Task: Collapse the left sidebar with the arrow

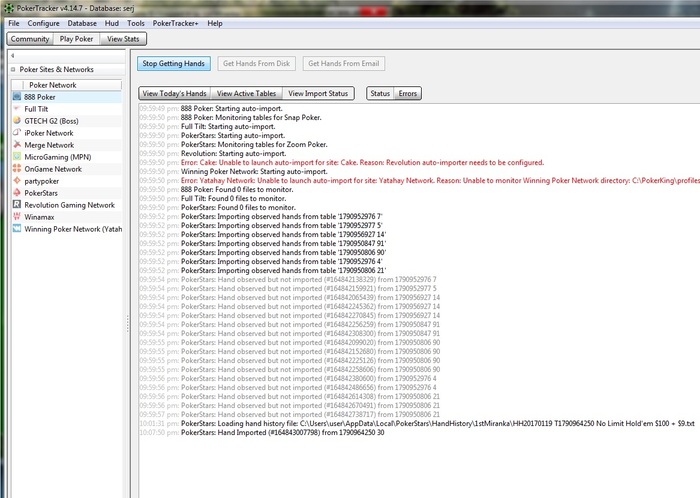Action: pos(12,56)
